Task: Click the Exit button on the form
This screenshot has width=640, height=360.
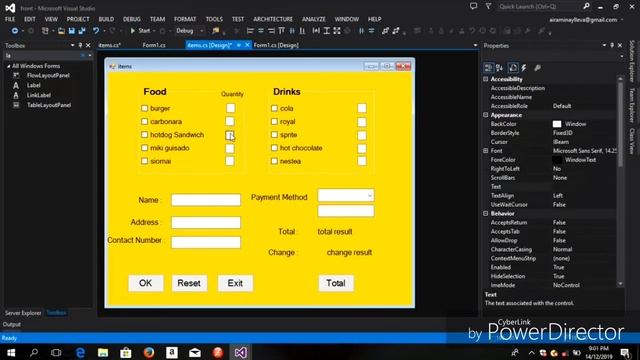Action: [235, 283]
